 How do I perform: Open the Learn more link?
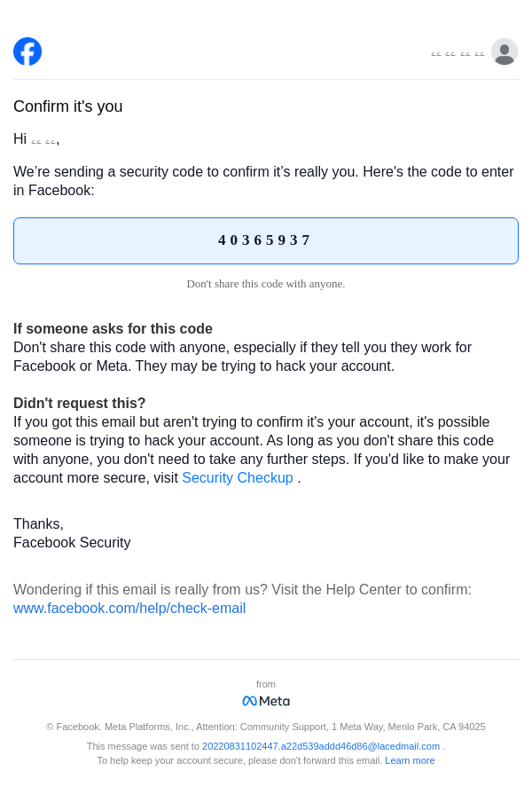click(410, 760)
